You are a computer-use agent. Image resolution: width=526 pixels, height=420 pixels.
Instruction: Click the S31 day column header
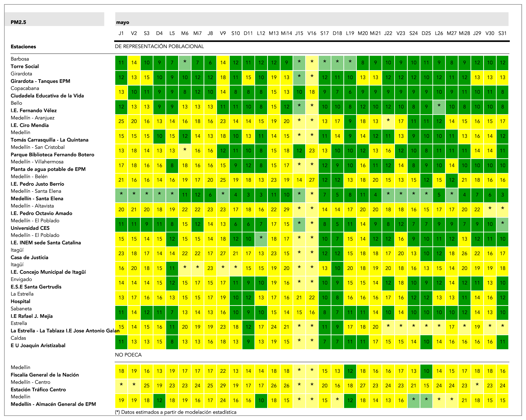(502, 34)
